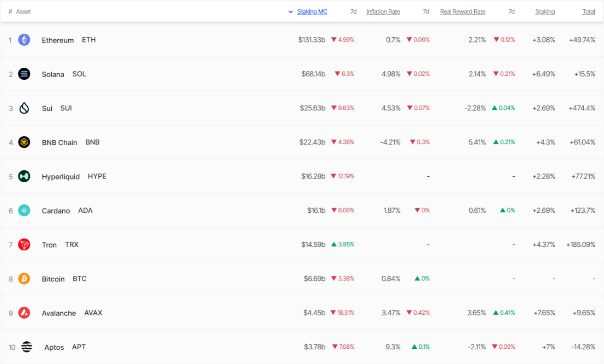The width and height of the screenshot is (604, 364).
Task: Click the HYPE ticker symbol
Action: (x=97, y=176)
